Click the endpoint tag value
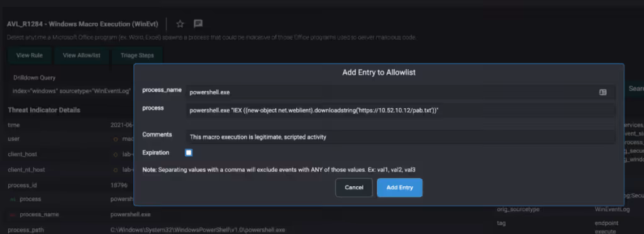The width and height of the screenshot is (644, 234). 606,223
